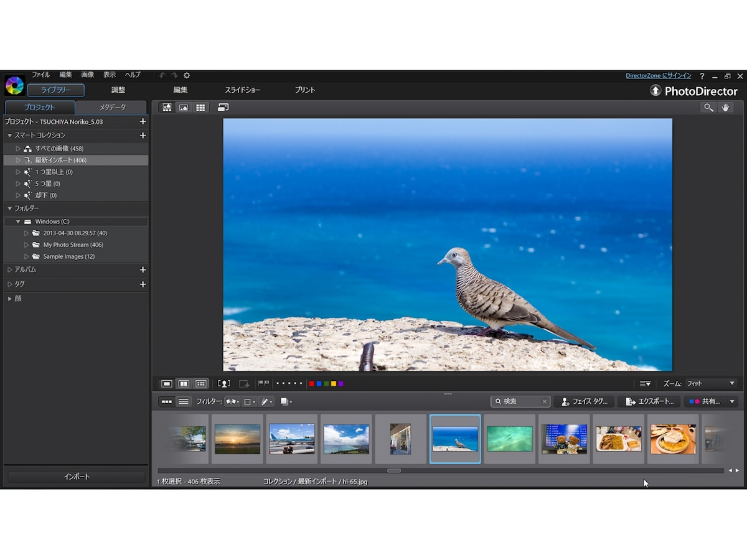The width and height of the screenshot is (747, 560).
Task: Open the zoom フィット dropdown
Action: point(710,384)
